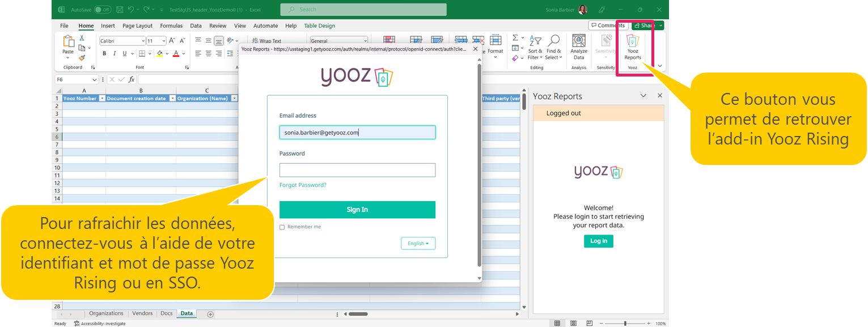Close the Yooz Reports login dialog
The height and width of the screenshot is (327, 868).
pos(474,49)
